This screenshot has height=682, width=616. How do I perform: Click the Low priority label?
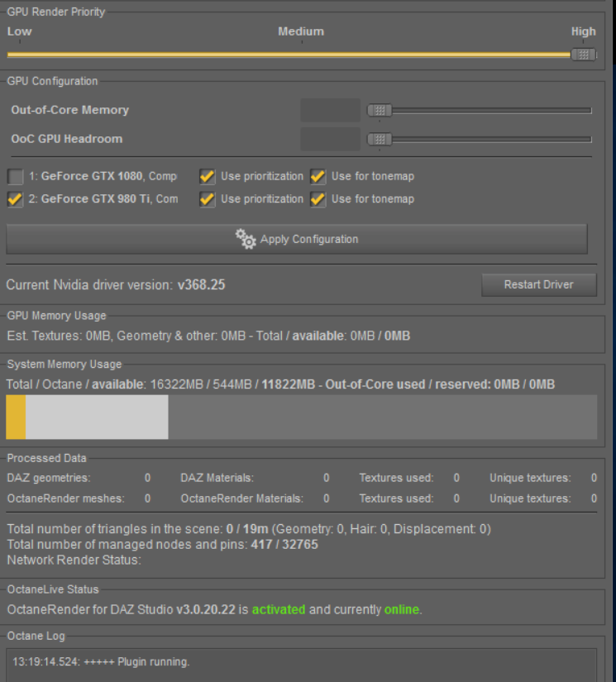[20, 31]
